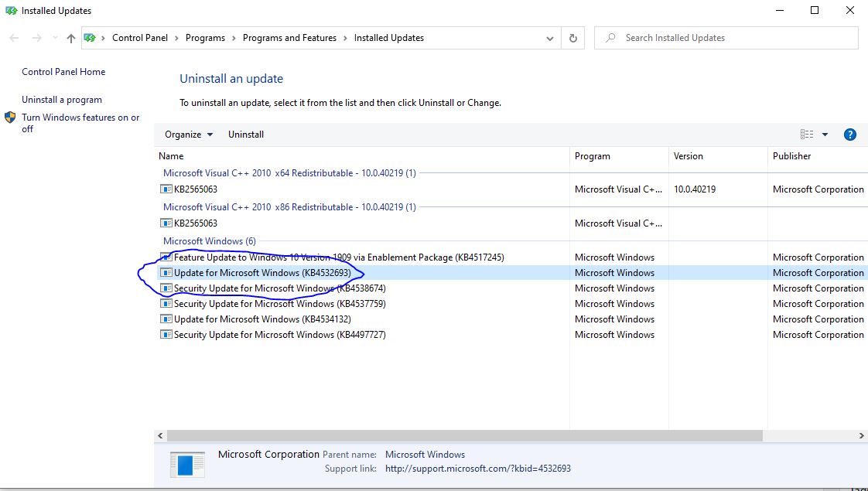Click the Forward navigation arrow
This screenshot has width=868, height=491.
[36, 38]
